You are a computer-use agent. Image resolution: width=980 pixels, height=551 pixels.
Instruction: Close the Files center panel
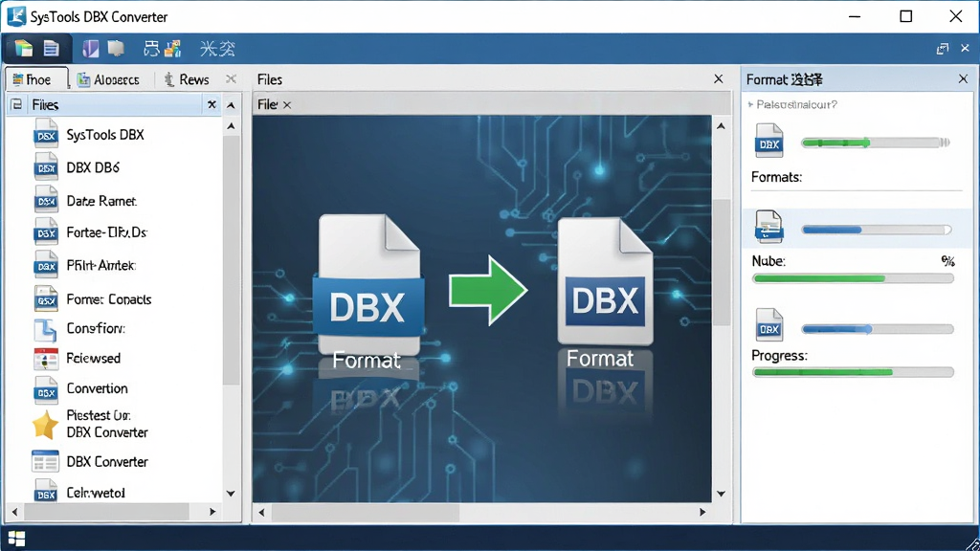[718, 78]
